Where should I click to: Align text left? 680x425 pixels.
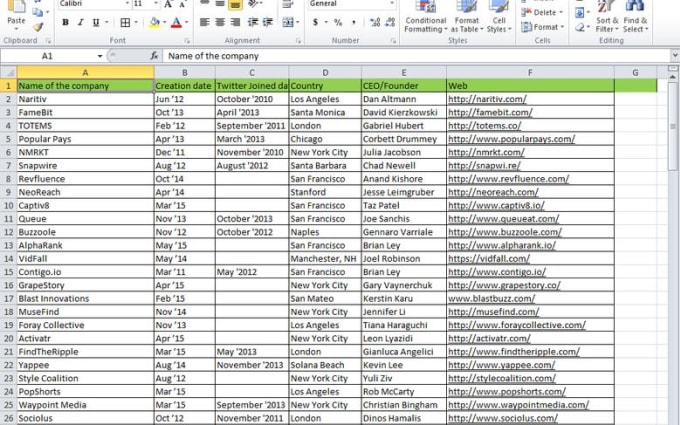tap(204, 22)
